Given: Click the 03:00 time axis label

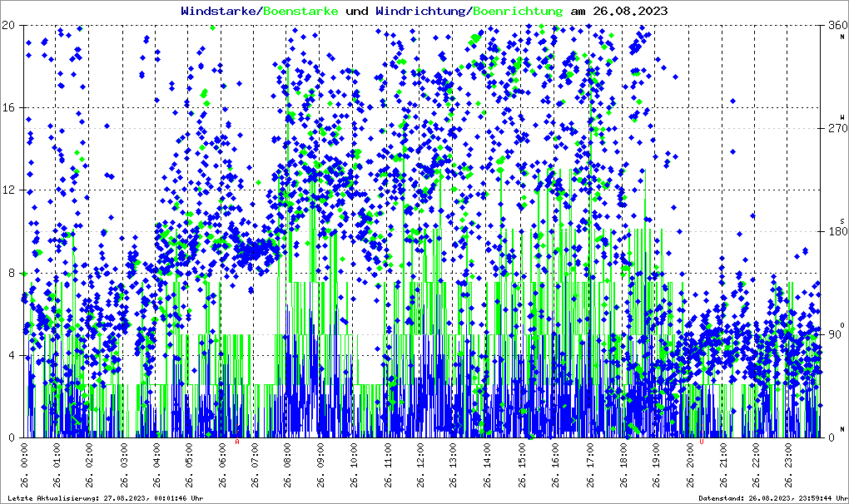Looking at the screenshot, I should click(x=124, y=465).
